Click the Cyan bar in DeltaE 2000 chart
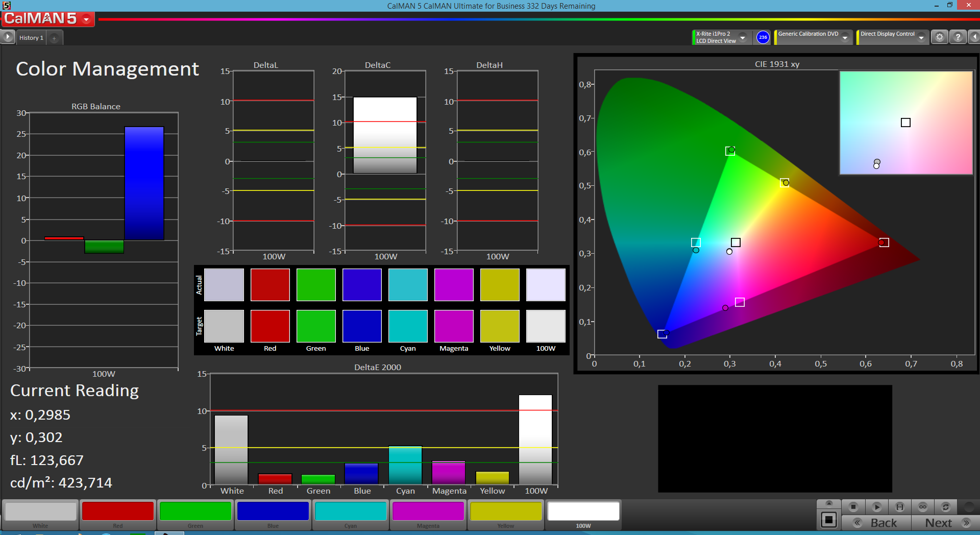The height and width of the screenshot is (535, 980). click(x=405, y=465)
